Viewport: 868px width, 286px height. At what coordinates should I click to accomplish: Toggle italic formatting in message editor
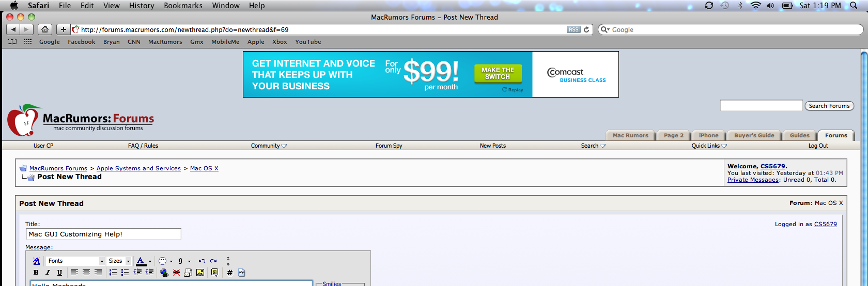point(48,273)
